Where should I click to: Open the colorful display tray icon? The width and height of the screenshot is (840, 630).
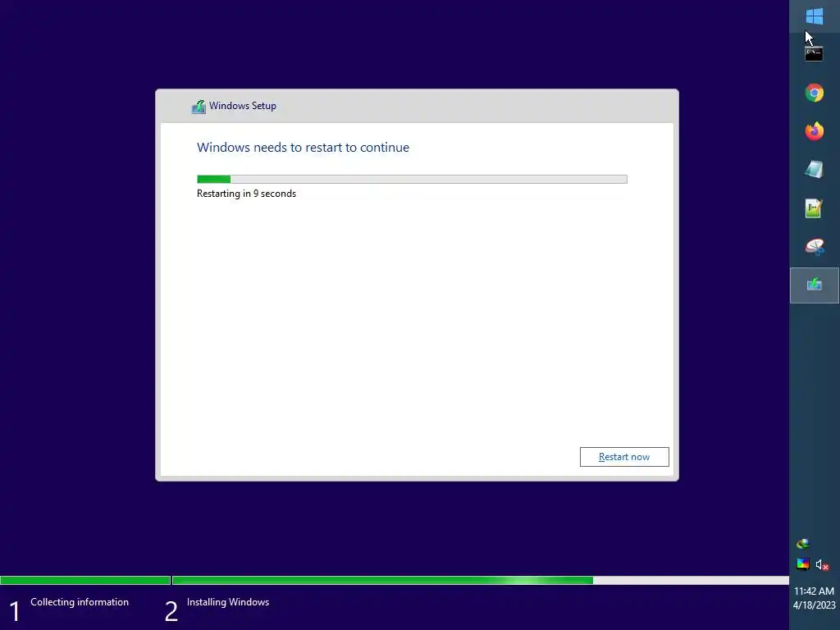coord(802,564)
